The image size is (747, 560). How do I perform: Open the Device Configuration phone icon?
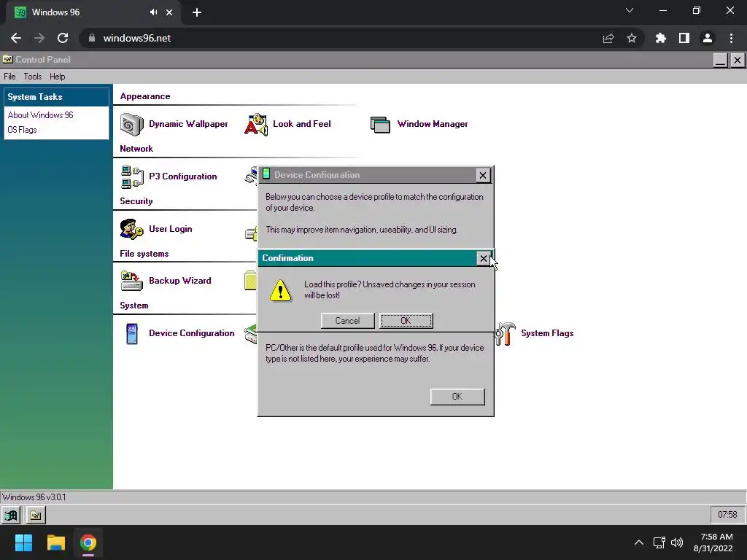[x=132, y=333]
